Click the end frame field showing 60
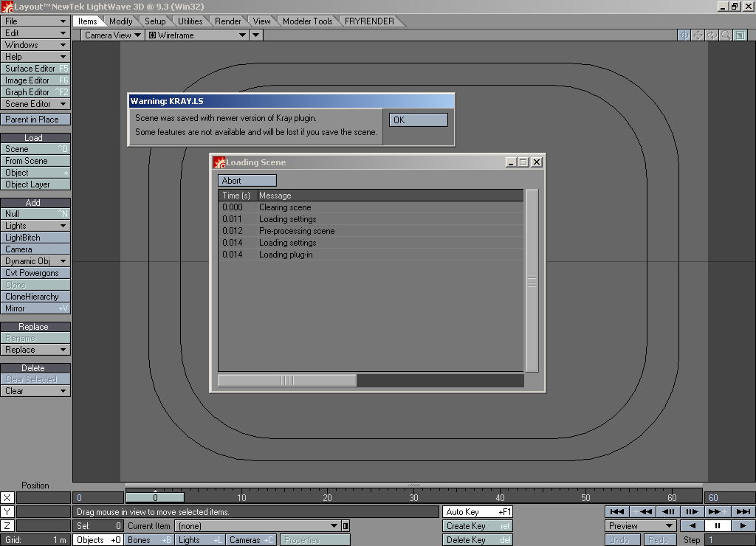 click(x=729, y=498)
